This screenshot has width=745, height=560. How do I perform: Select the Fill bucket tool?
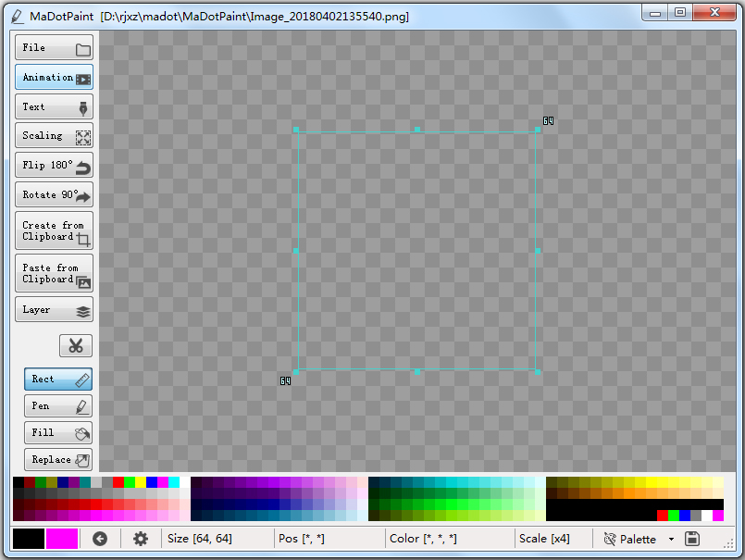click(58, 432)
